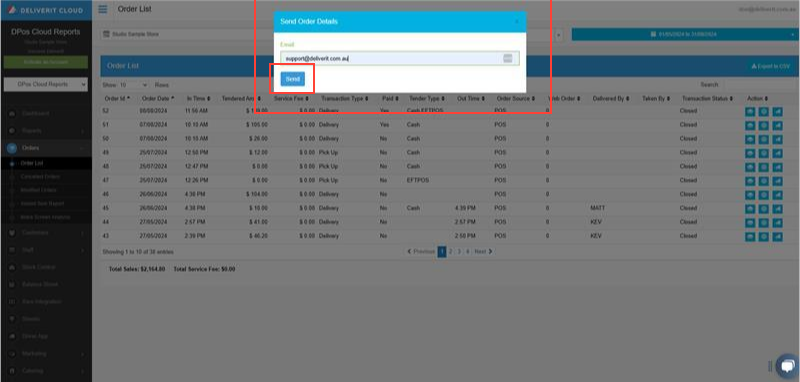This screenshot has width=800, height=382.
Task: Click the eye view icon for order 47
Action: tap(750, 181)
